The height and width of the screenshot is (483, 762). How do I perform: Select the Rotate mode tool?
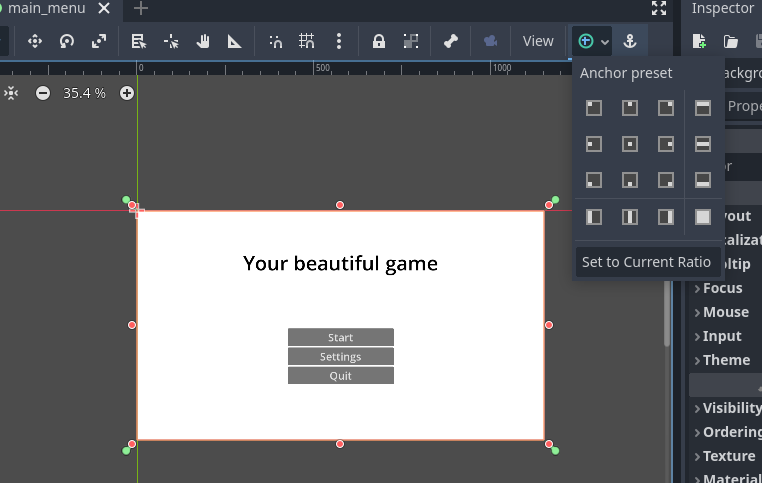pyautogui.click(x=67, y=41)
